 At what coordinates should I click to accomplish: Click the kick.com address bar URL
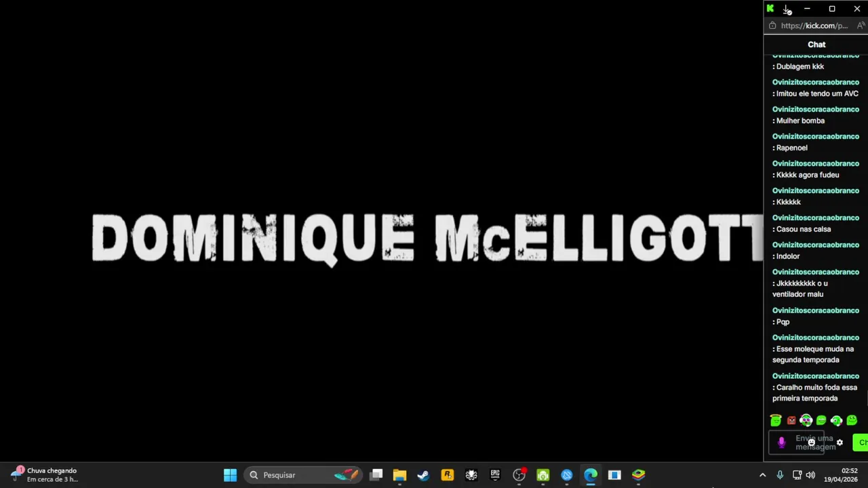pos(814,26)
